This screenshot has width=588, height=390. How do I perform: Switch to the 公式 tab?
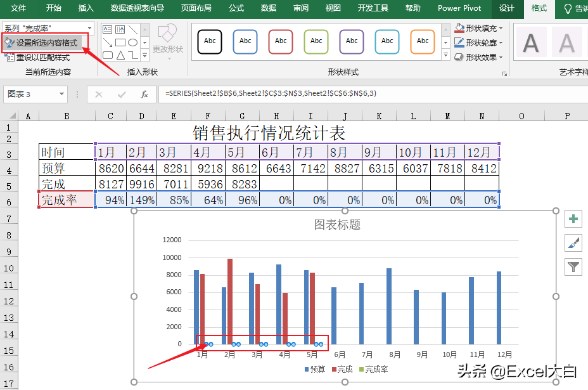coord(236,8)
